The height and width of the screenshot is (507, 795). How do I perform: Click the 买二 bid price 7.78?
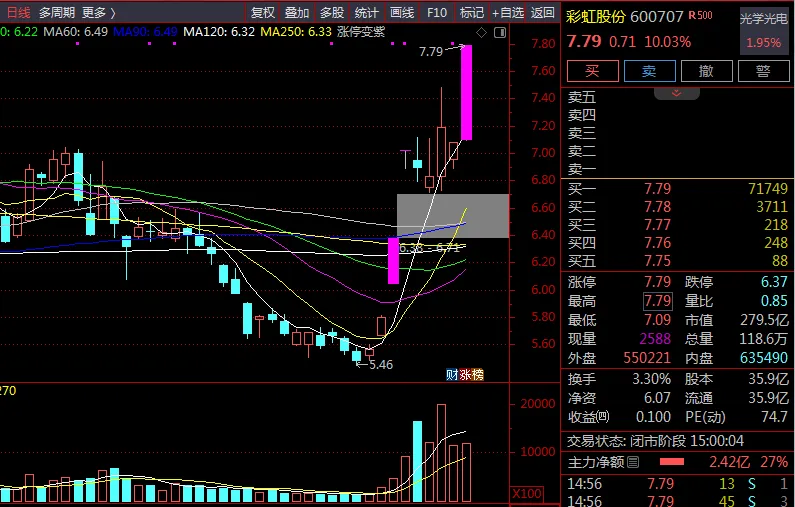point(657,207)
